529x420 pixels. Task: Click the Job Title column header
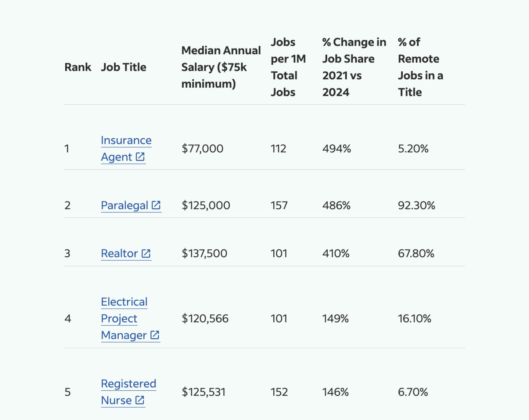(123, 67)
